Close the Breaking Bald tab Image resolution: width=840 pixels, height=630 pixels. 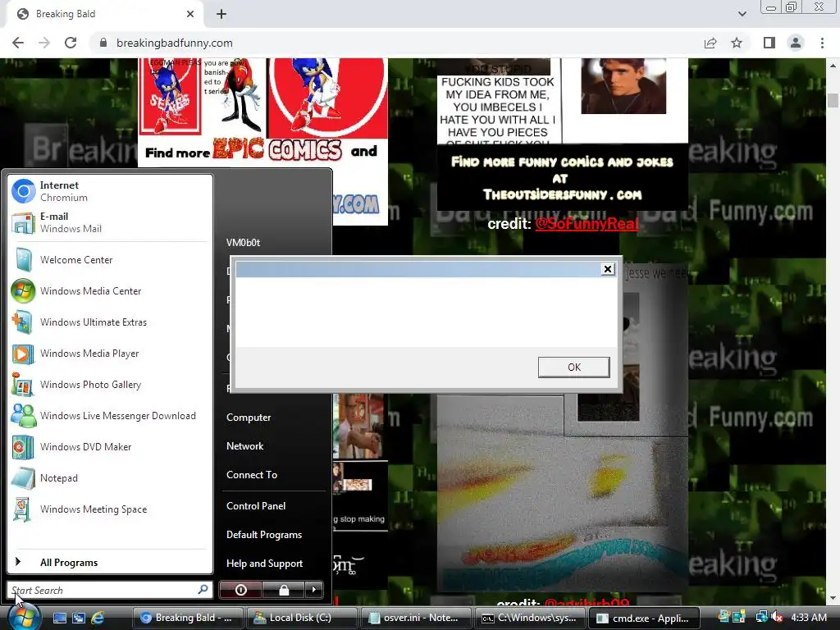(190, 14)
